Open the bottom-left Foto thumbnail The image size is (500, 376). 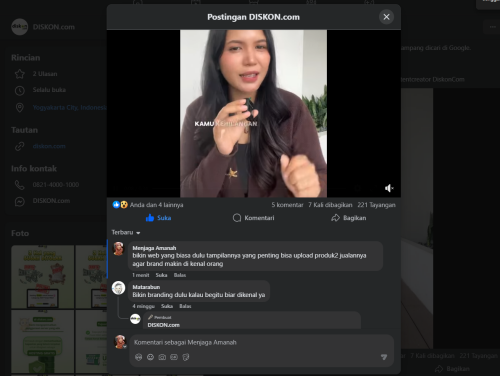(x=42, y=341)
